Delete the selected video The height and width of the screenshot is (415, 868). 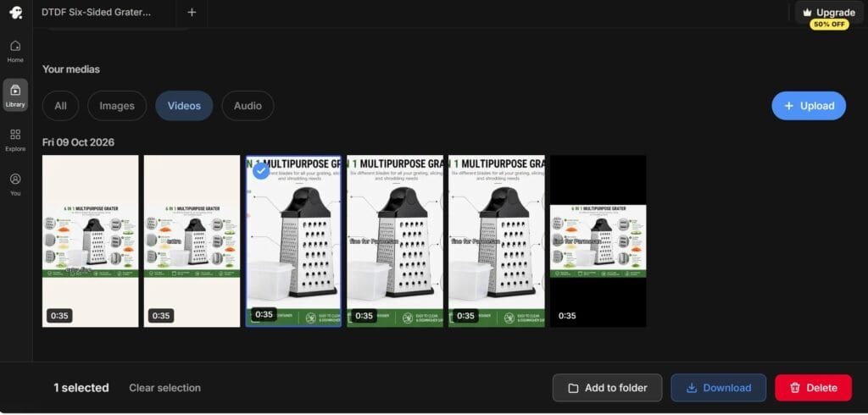[813, 388]
